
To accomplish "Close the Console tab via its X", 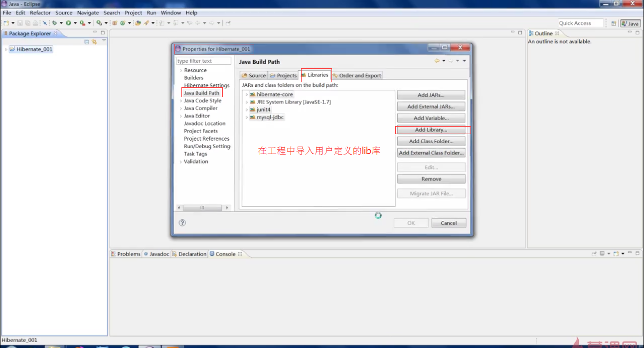I will [x=240, y=254].
